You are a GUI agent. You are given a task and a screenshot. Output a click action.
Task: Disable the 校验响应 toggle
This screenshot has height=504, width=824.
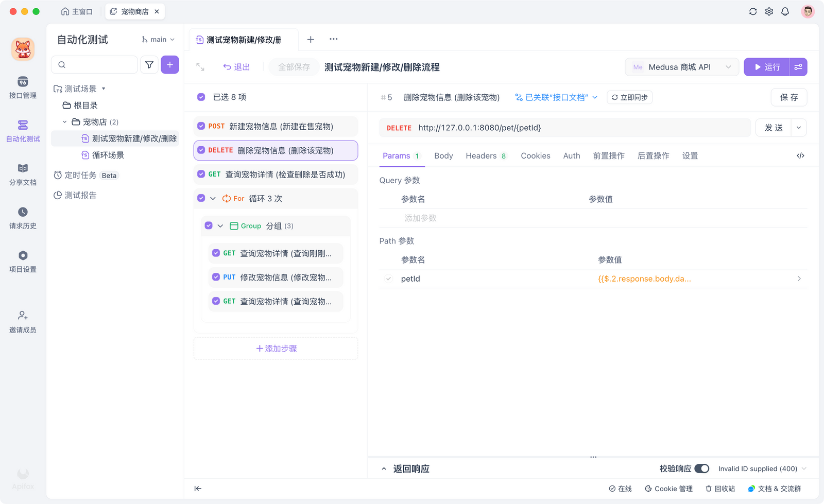(x=702, y=468)
